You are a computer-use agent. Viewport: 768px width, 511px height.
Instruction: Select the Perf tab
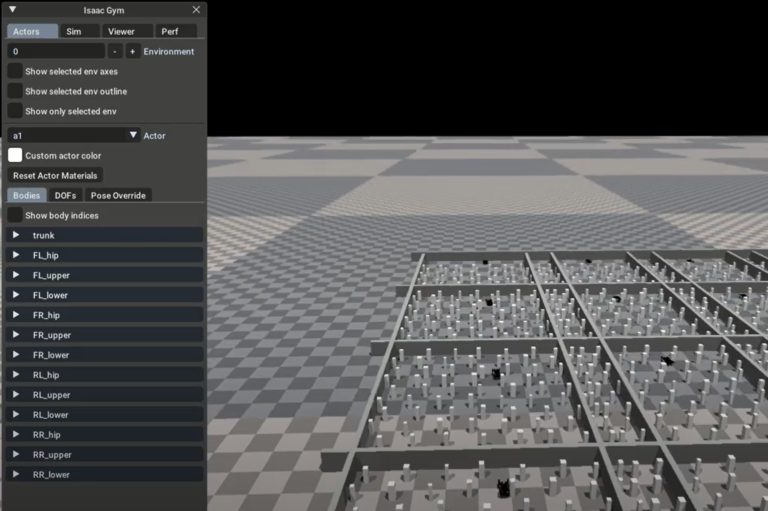coord(170,31)
